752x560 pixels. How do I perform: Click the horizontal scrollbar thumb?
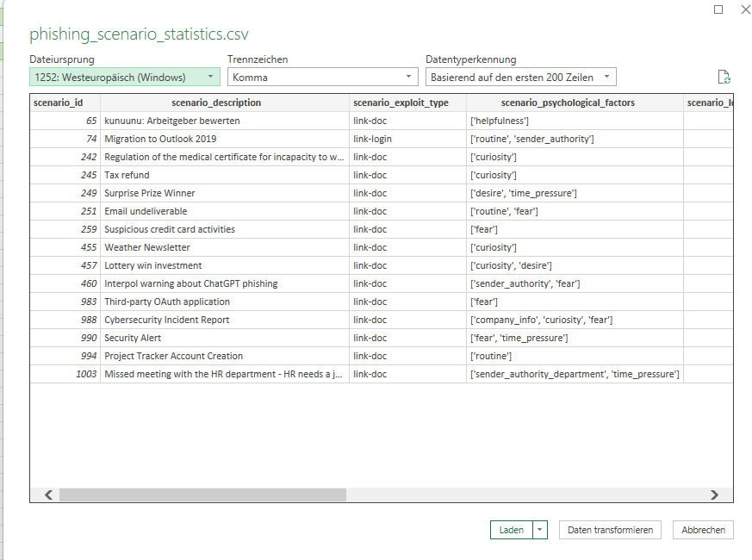[202, 495]
